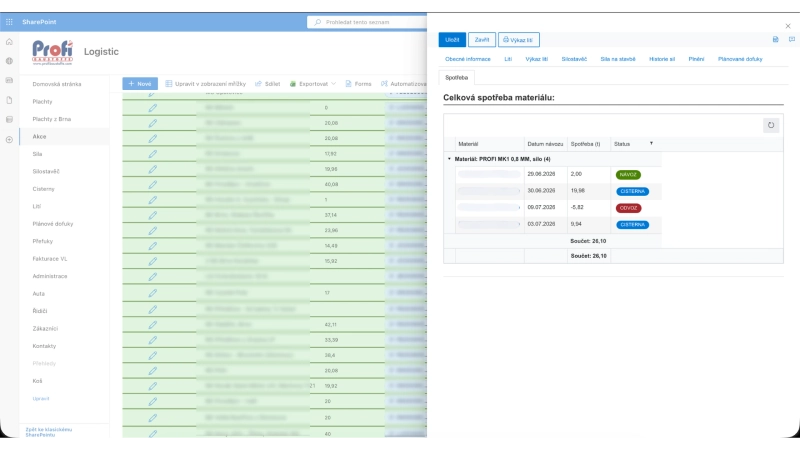The image size is (800, 450).
Task: Open the SharePoint app launcher grid
Action: click(9, 22)
